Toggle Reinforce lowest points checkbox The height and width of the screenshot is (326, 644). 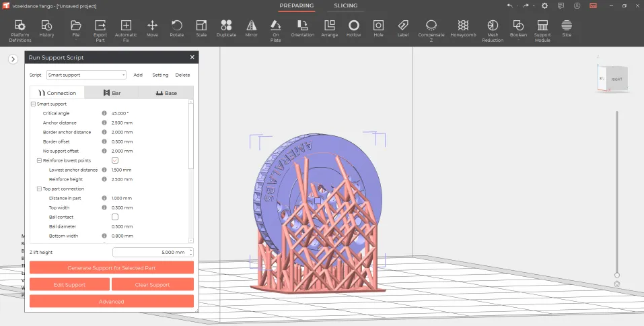pyautogui.click(x=115, y=160)
